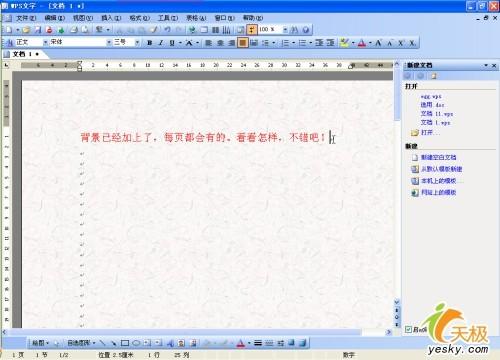Click the red PDF export icon
Screen dimensions: 500x360
(49, 30)
